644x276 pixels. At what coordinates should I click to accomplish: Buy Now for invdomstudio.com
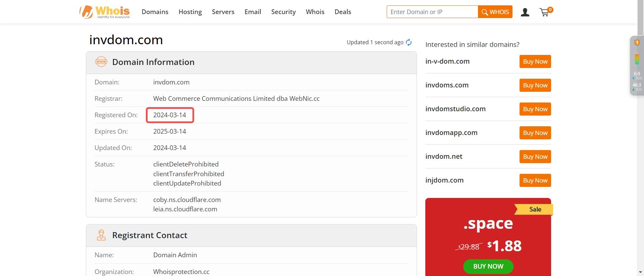pos(535,109)
